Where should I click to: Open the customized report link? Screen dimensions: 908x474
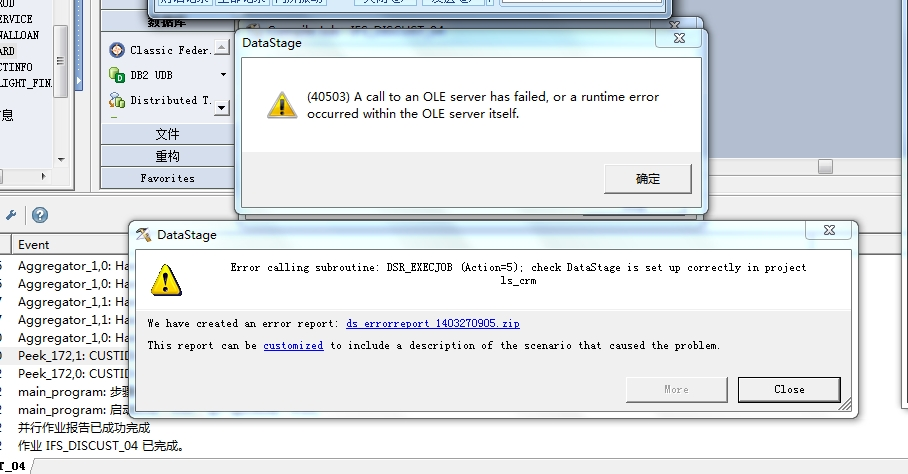click(293, 346)
